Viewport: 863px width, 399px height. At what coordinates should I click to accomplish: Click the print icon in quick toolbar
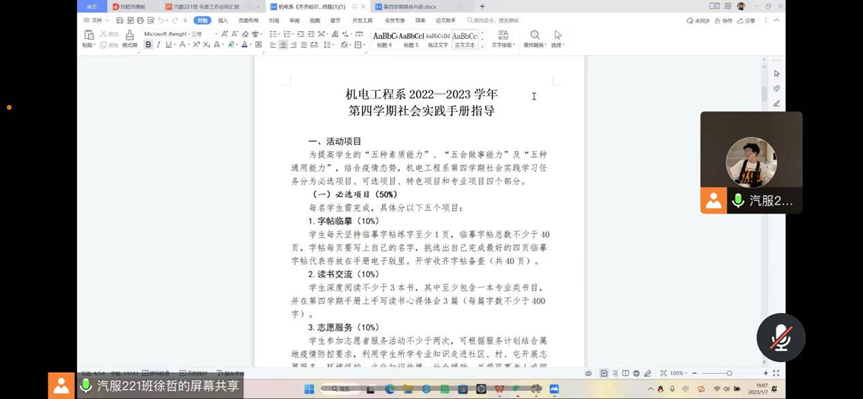pos(140,20)
